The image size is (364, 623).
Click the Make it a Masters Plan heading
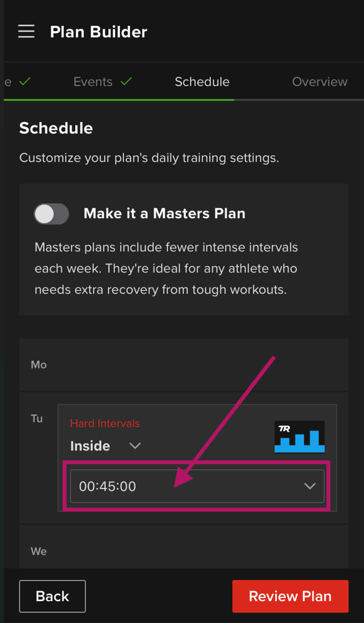click(x=164, y=213)
